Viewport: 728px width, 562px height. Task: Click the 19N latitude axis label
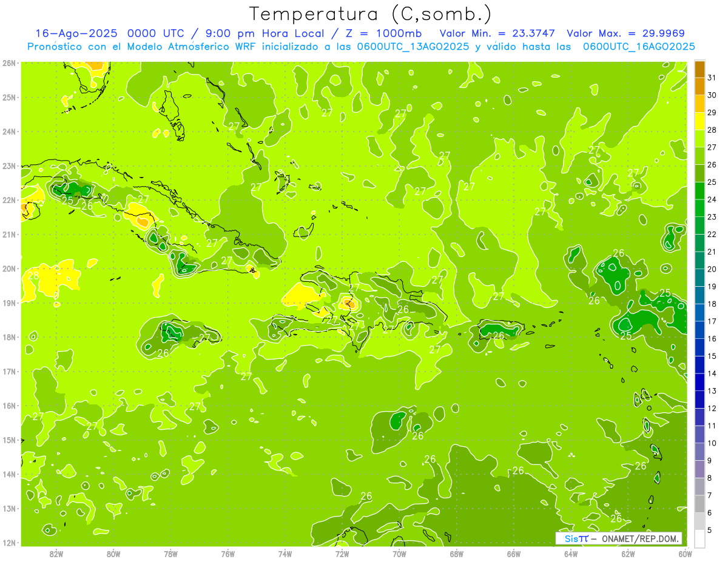coord(8,303)
